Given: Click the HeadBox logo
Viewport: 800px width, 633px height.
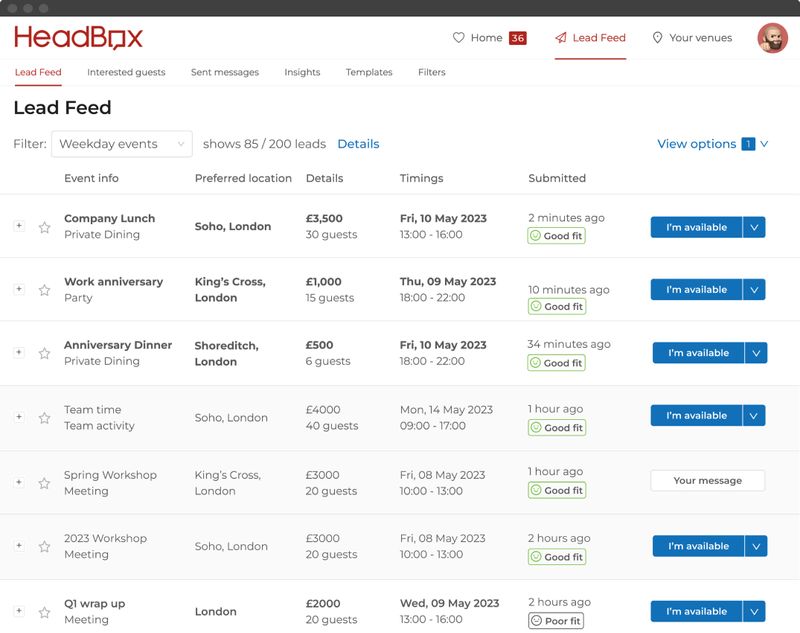Looking at the screenshot, I should coord(77,37).
